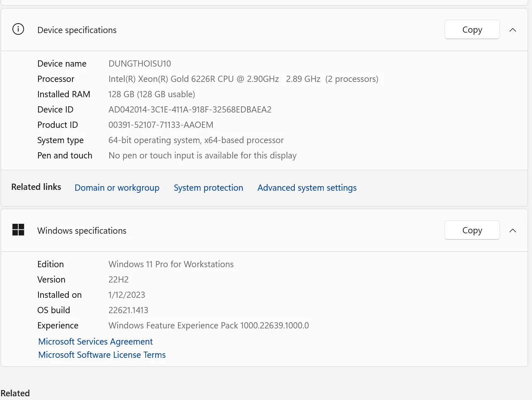
Task: Collapse the Windows specifications section
Action: tap(513, 230)
